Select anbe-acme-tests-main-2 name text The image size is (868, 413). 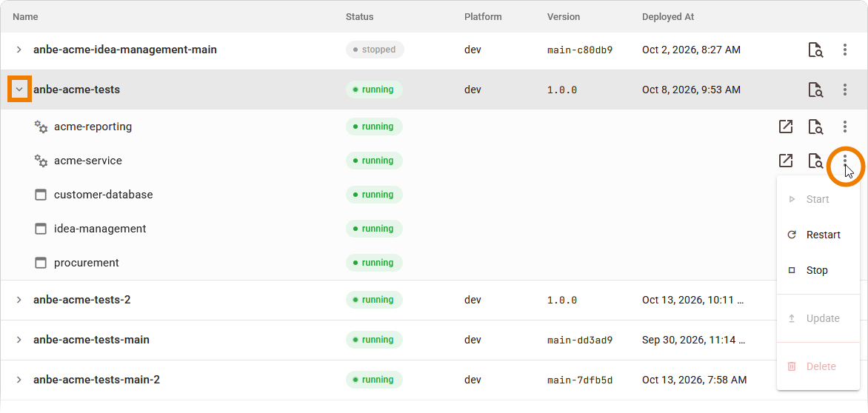click(x=97, y=380)
